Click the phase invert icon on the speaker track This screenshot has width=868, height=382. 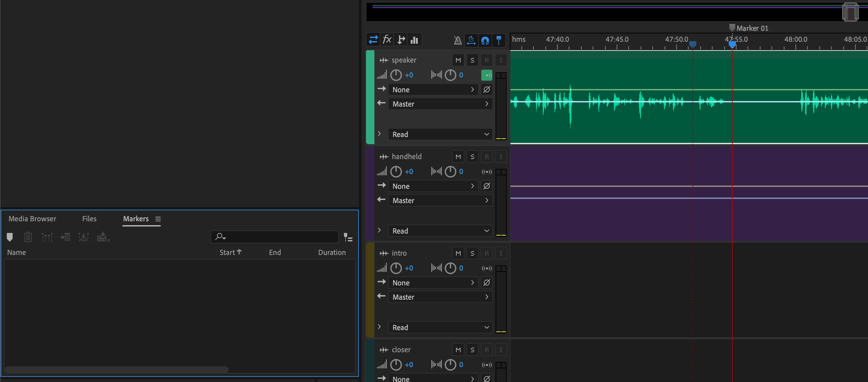point(486,90)
